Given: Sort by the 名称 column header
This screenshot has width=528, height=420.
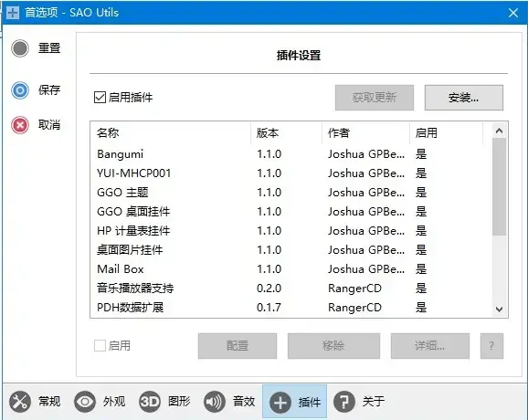Looking at the screenshot, I should coord(171,133).
